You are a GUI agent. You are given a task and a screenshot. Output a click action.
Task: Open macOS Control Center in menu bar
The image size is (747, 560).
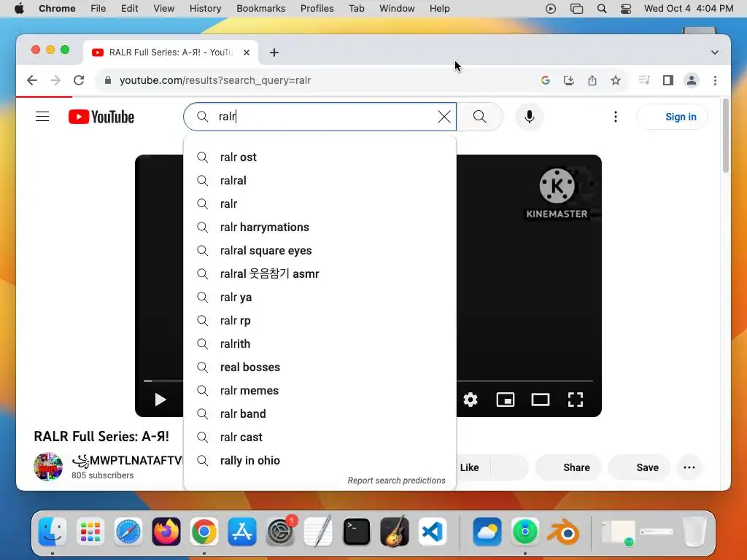click(626, 9)
